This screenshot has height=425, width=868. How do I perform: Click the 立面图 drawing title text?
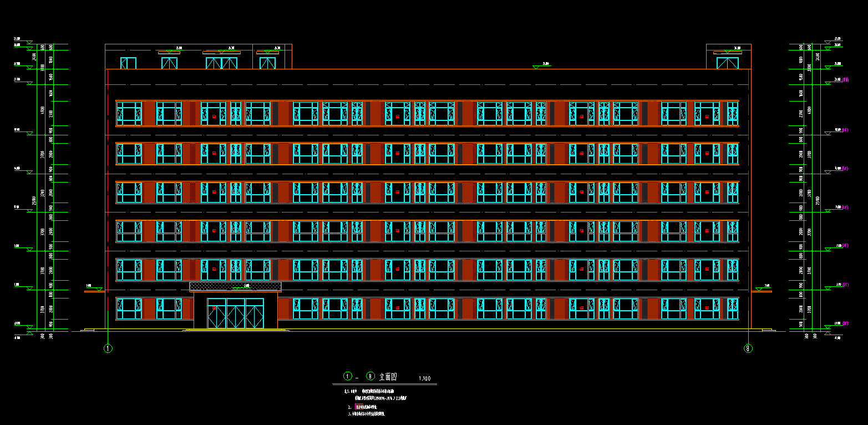click(388, 377)
